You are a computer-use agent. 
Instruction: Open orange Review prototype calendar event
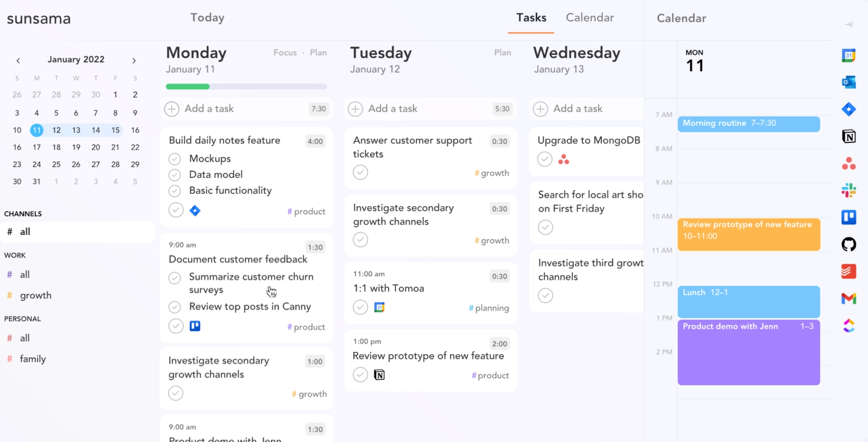pos(749,234)
